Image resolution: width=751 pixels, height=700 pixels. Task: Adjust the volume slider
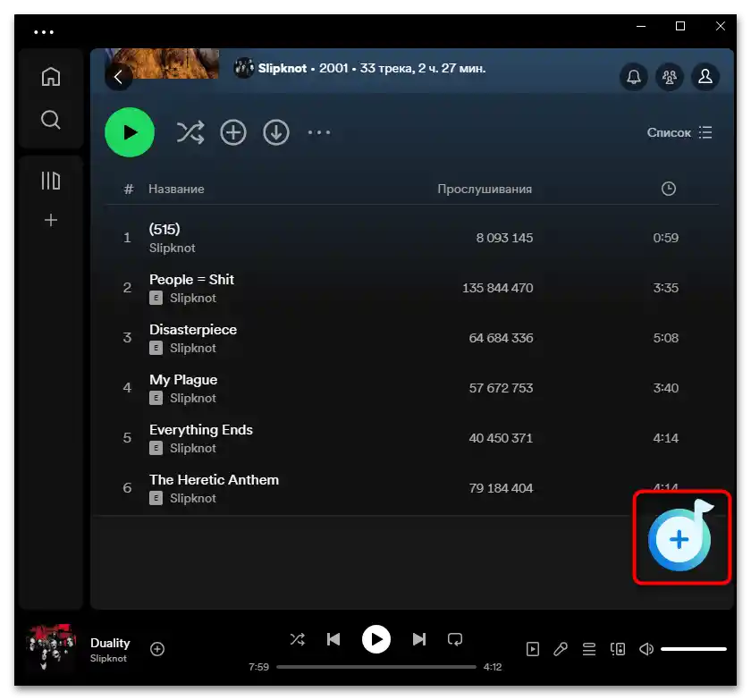click(x=694, y=649)
